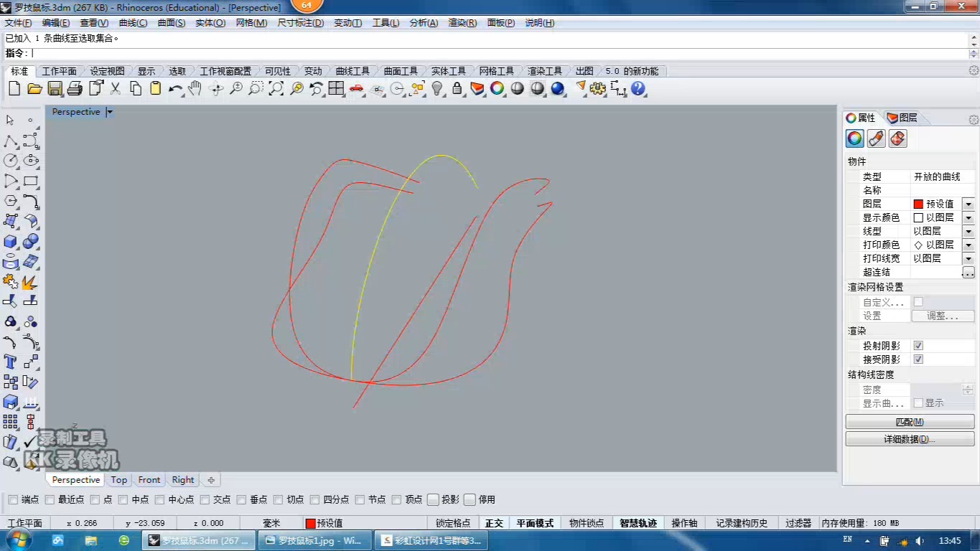
Task: Click the Open file folder icon
Action: (x=34, y=89)
